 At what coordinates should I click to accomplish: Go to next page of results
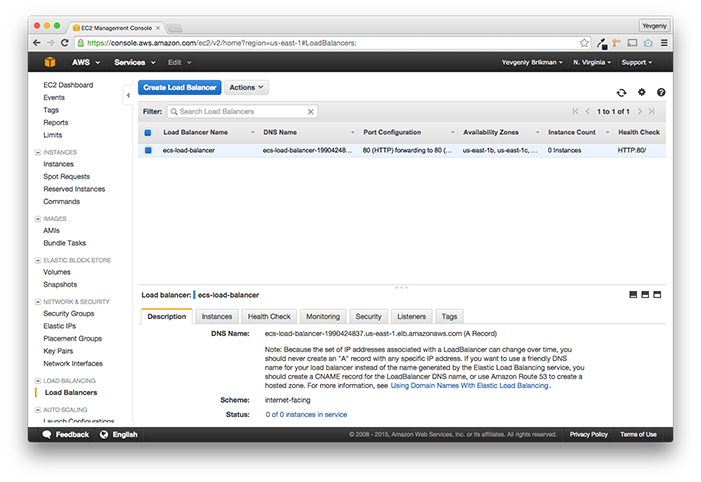640,111
